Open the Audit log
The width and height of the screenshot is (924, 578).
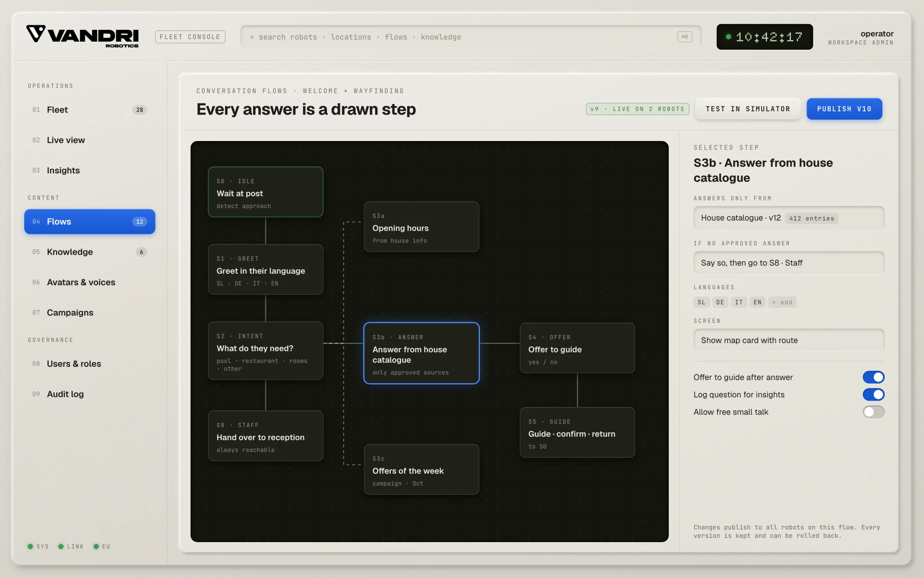[90, 394]
